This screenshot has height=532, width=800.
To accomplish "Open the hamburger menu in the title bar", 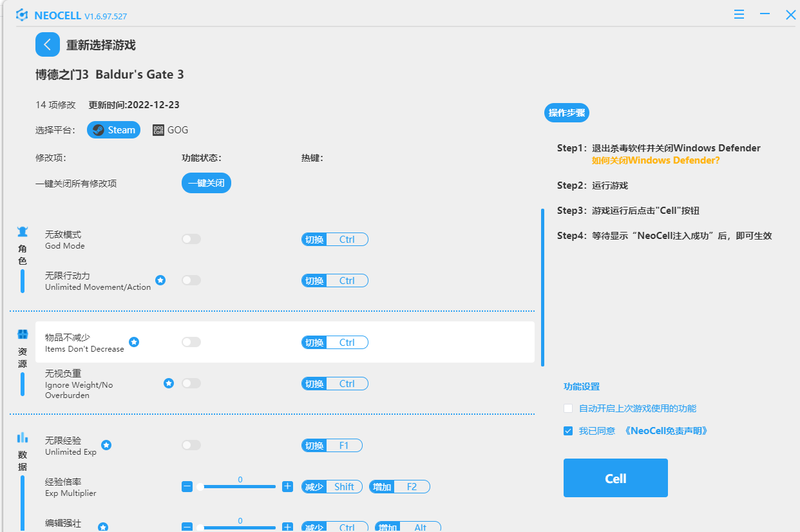I will (739, 14).
